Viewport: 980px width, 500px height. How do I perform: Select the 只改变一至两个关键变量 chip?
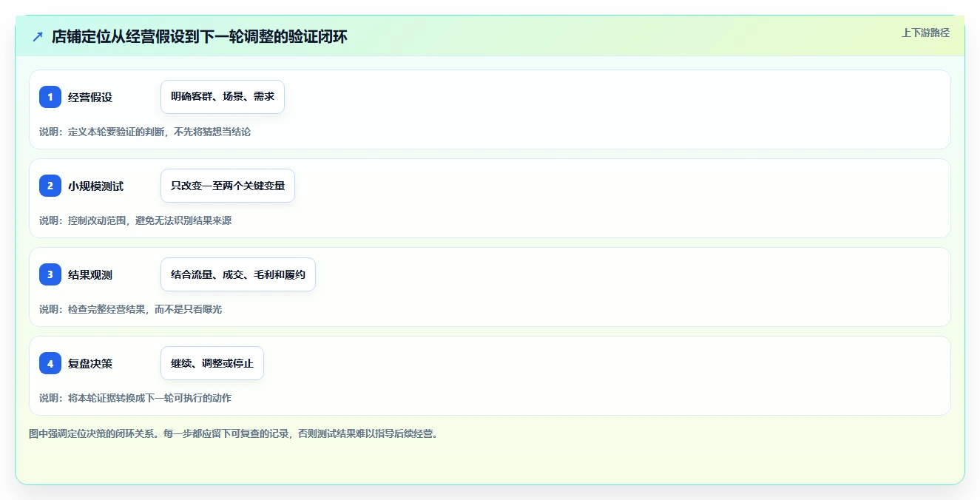[x=228, y=186]
